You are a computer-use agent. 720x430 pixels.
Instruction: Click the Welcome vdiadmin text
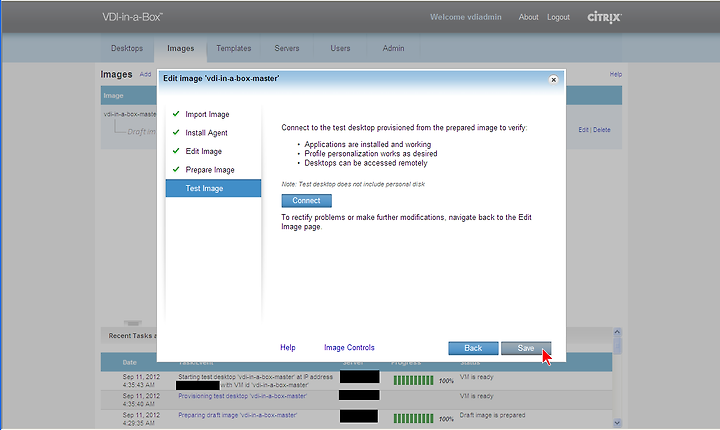tap(466, 17)
